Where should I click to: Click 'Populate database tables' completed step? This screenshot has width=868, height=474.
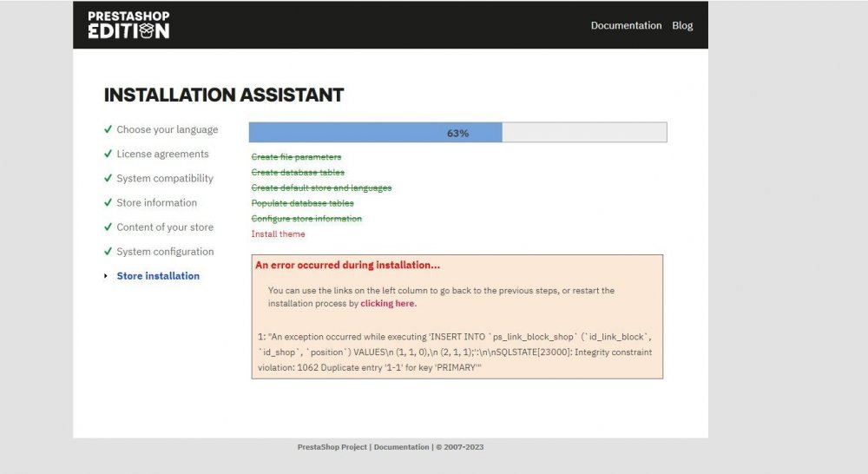point(302,203)
